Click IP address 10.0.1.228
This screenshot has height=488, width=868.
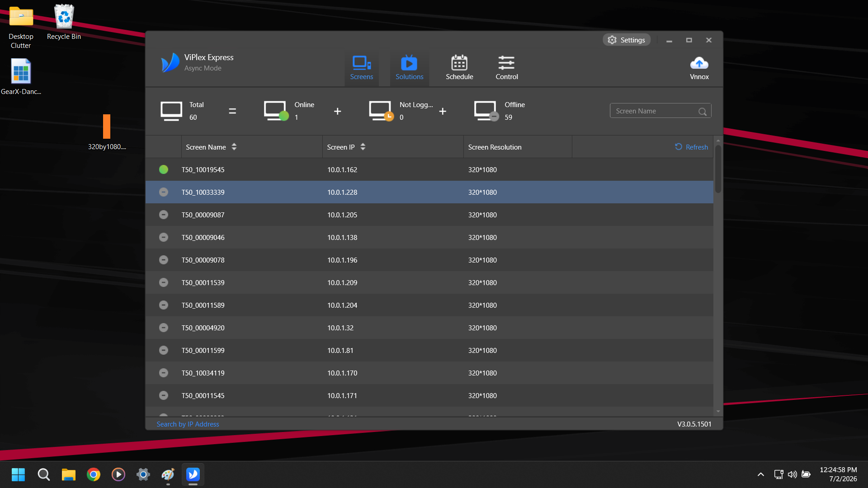(x=342, y=192)
